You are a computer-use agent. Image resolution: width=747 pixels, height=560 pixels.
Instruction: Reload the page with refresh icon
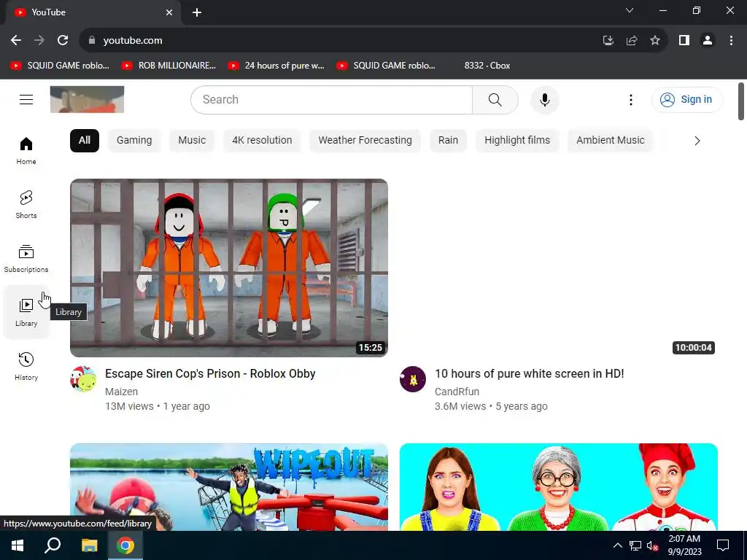tap(63, 41)
